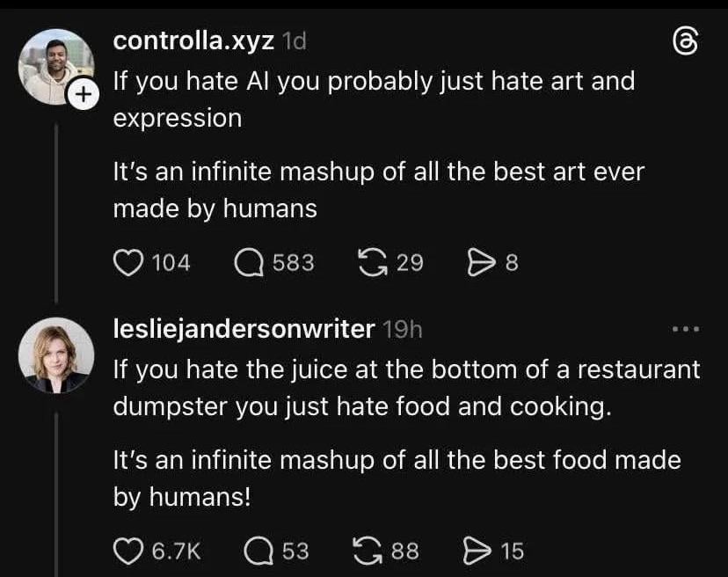Open lesliejandersonwriter's profile picture
Image resolution: width=728 pixels, height=577 pixels.
(x=56, y=354)
